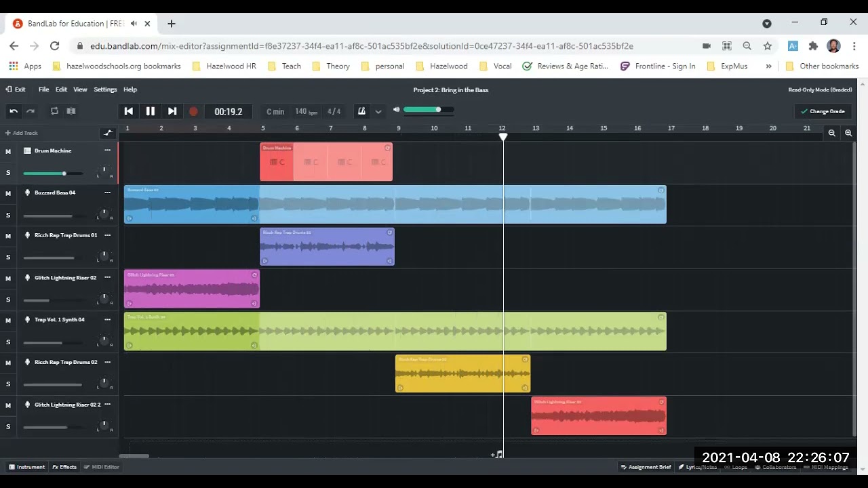This screenshot has height=488, width=868.
Task: Mute the Ricch Rap Trap Drums 01 track
Action: 8,236
